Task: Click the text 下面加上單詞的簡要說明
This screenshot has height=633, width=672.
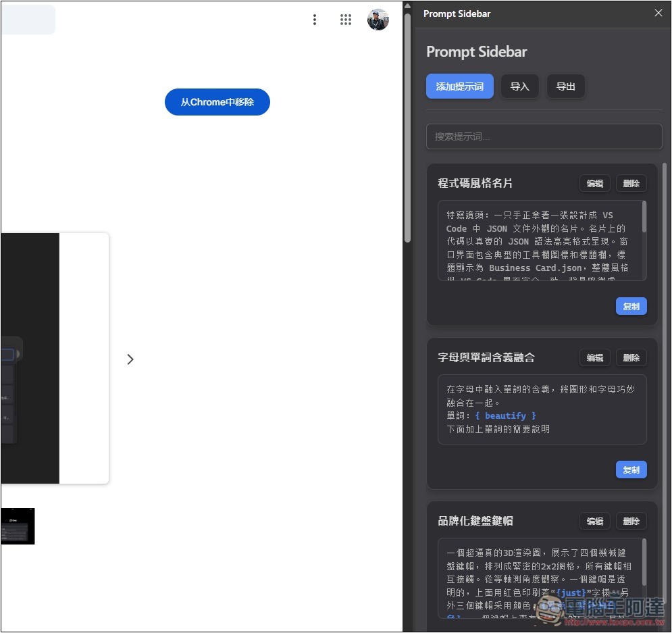Action: [x=498, y=429]
